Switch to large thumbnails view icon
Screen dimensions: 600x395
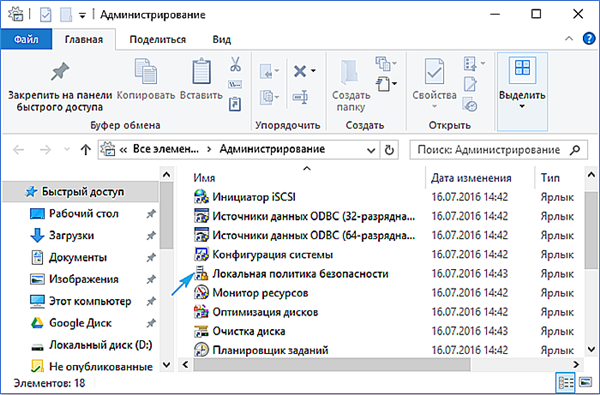[x=585, y=382]
